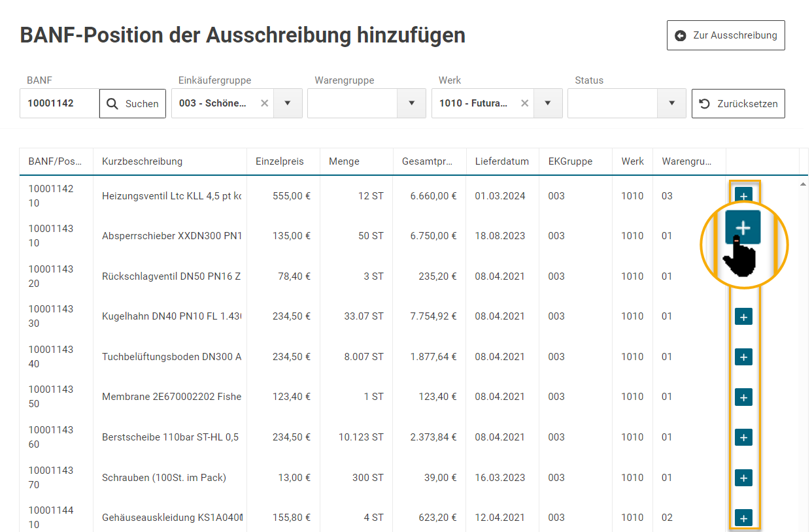Click plus icon for Kugelhahn DN40 row
The width and height of the screenshot is (812, 532).
(x=743, y=317)
